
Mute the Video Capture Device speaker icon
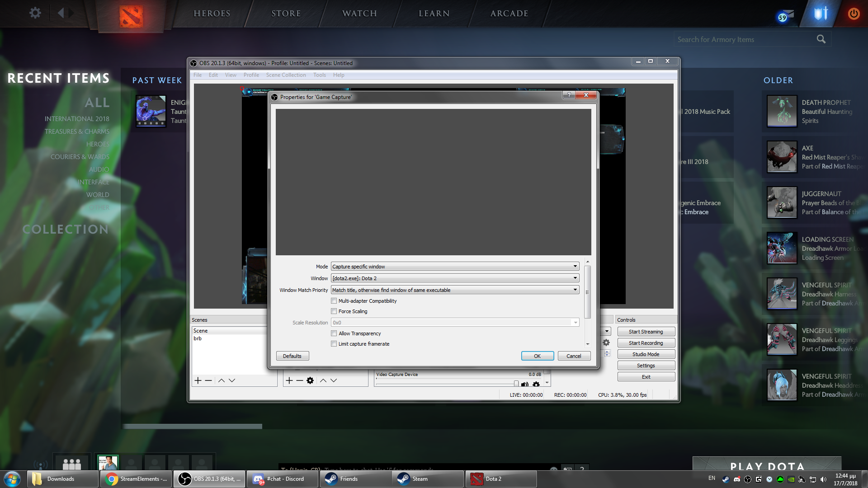[524, 385]
